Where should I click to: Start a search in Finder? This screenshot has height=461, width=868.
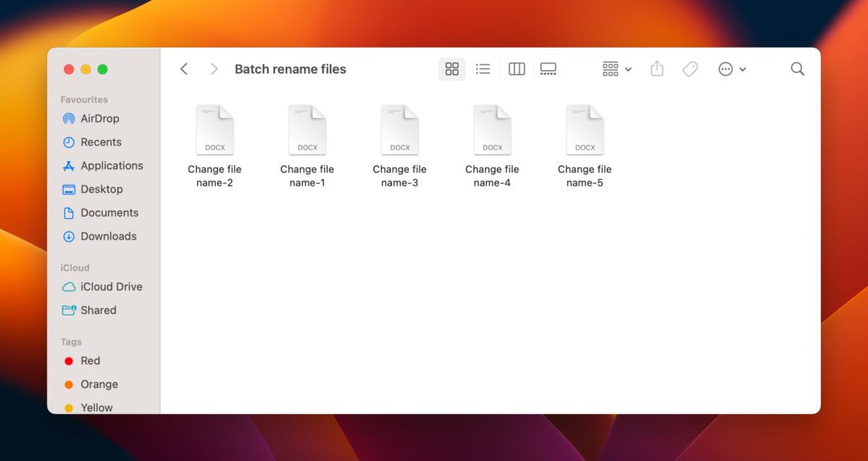click(797, 69)
